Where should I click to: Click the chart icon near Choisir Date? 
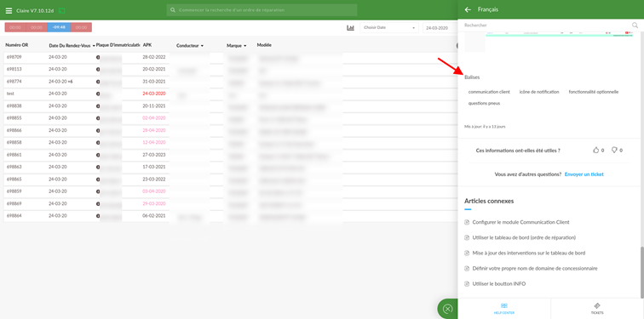click(350, 28)
